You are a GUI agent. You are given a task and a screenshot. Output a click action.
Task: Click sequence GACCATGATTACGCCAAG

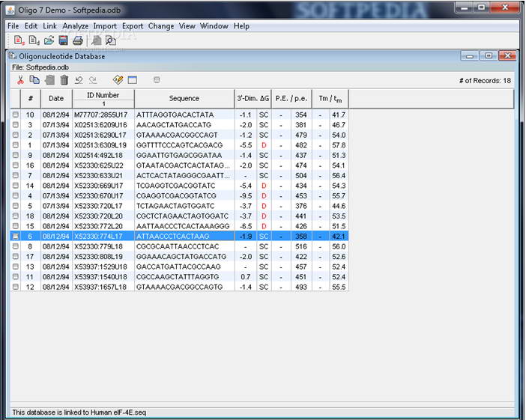(x=178, y=267)
